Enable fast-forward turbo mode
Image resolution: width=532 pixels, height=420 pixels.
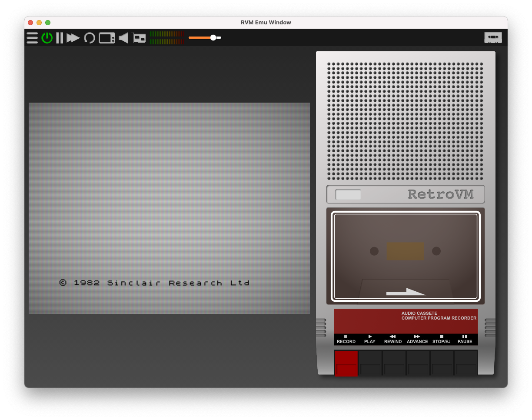(73, 38)
